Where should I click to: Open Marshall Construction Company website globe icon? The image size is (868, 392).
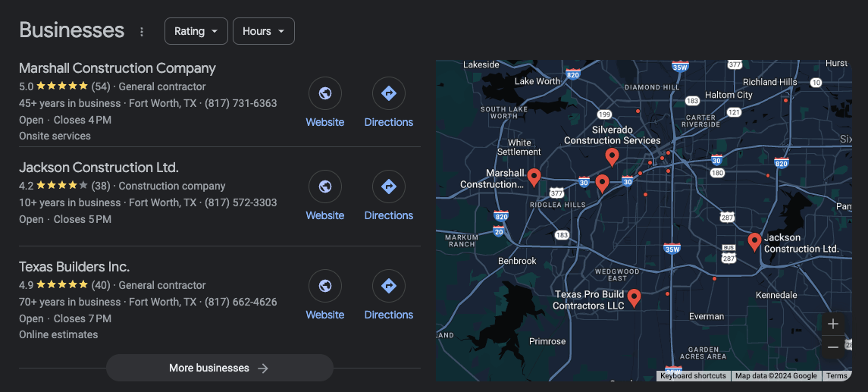(325, 93)
